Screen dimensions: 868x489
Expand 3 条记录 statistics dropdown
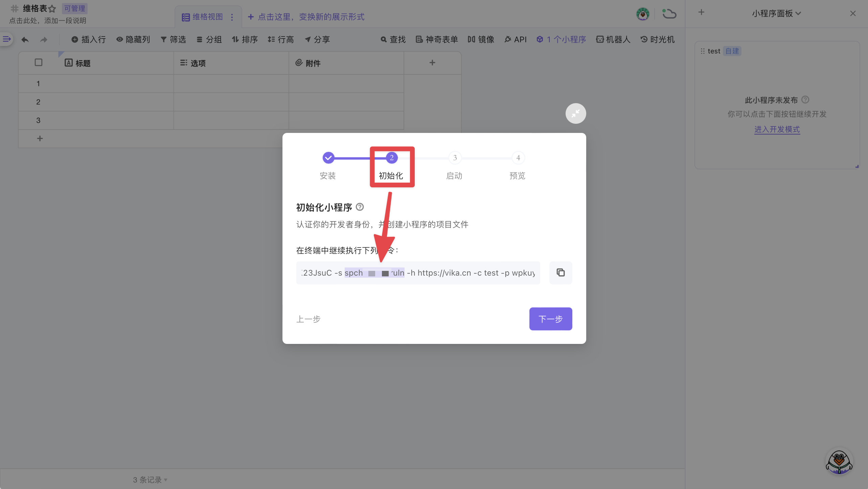(x=150, y=480)
